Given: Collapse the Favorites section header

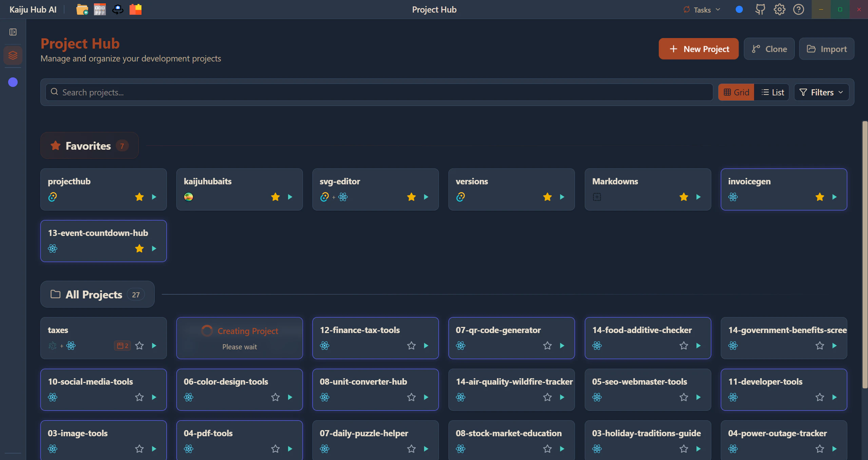Looking at the screenshot, I should pos(89,146).
